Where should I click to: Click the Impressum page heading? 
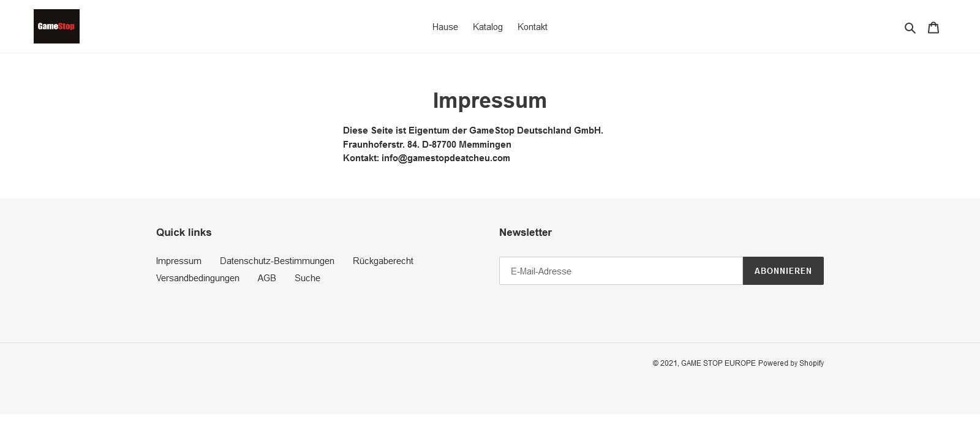[x=490, y=100]
